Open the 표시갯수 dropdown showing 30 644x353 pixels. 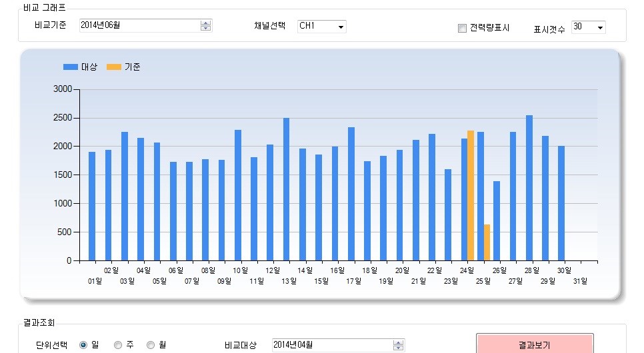588,27
